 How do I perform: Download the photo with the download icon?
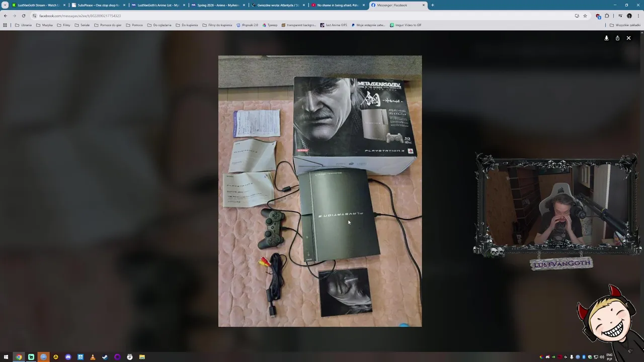[x=606, y=38]
